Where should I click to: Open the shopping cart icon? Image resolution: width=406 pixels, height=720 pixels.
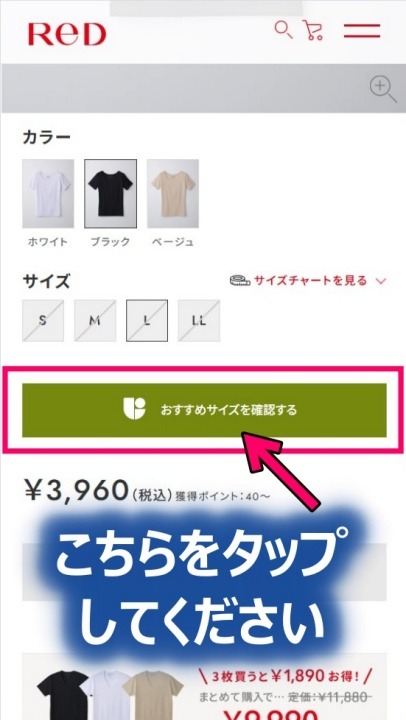click(x=314, y=30)
